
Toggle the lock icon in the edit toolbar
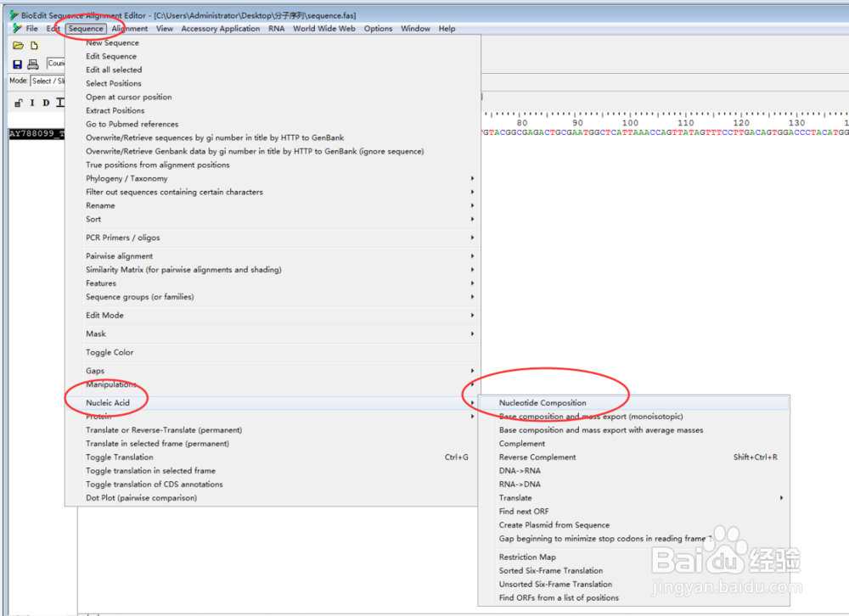point(19,103)
